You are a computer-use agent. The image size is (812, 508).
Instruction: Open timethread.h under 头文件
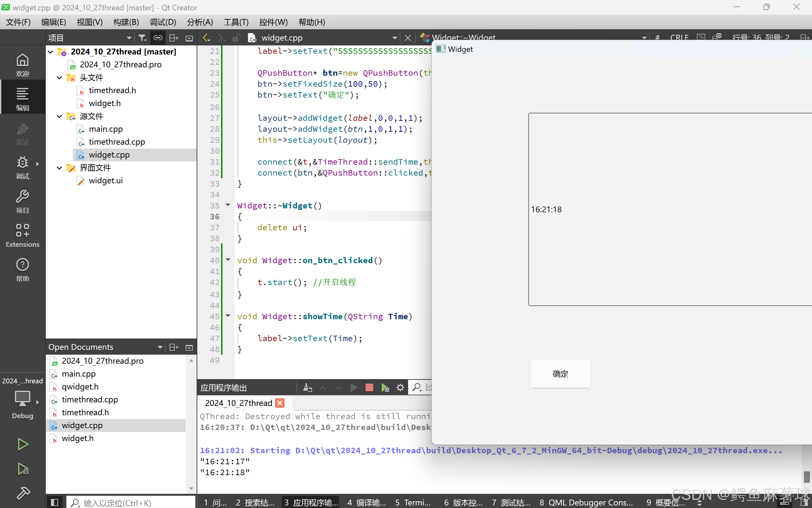click(x=112, y=91)
